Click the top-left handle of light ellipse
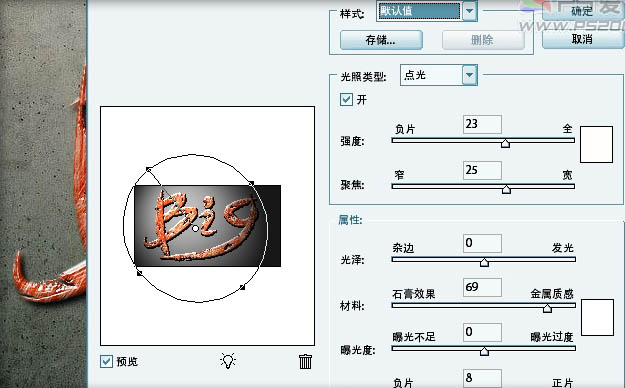The image size is (625, 388). tap(148, 170)
